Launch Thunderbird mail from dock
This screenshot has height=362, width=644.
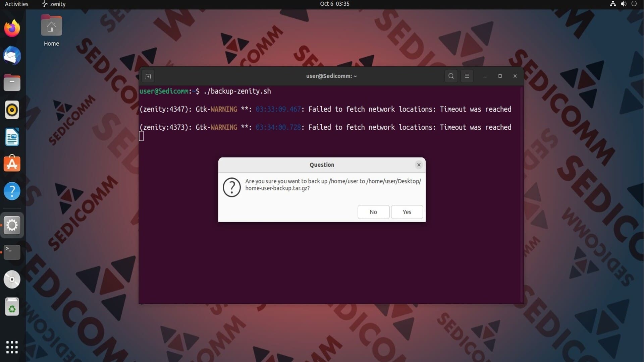12,56
